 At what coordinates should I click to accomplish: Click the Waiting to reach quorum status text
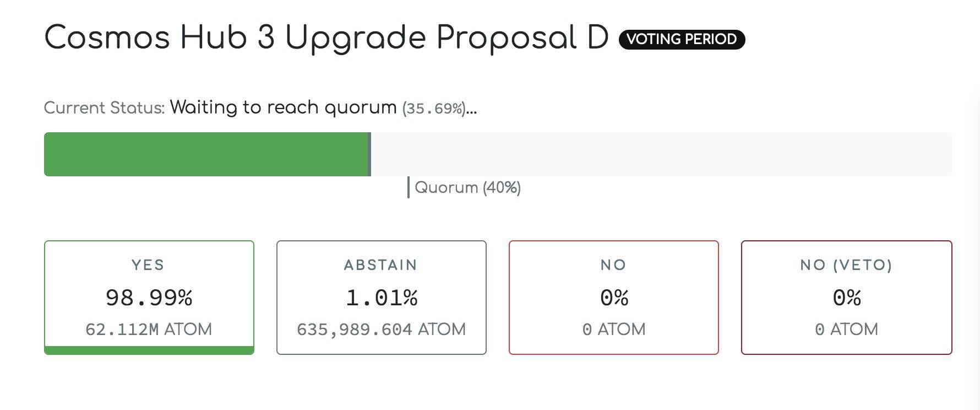tap(283, 107)
